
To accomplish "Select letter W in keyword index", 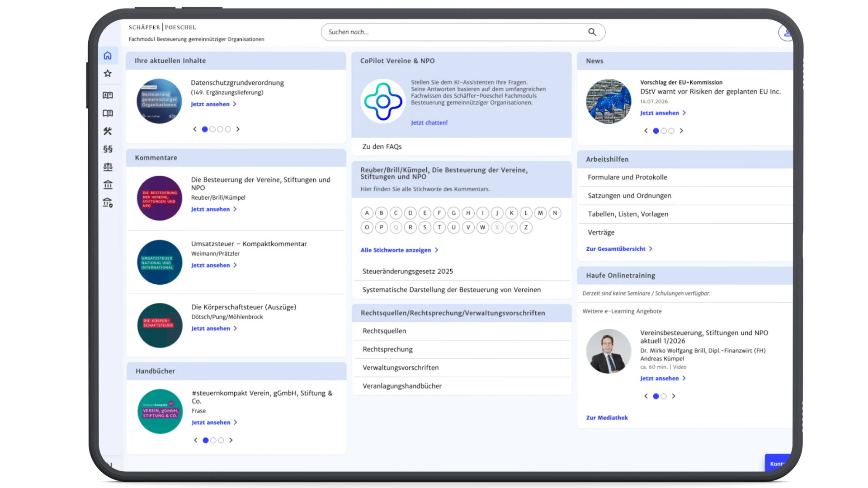I will (483, 228).
